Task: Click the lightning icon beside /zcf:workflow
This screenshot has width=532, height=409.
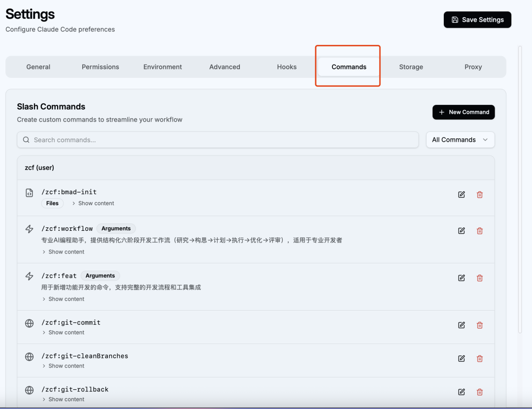Action: click(x=30, y=229)
